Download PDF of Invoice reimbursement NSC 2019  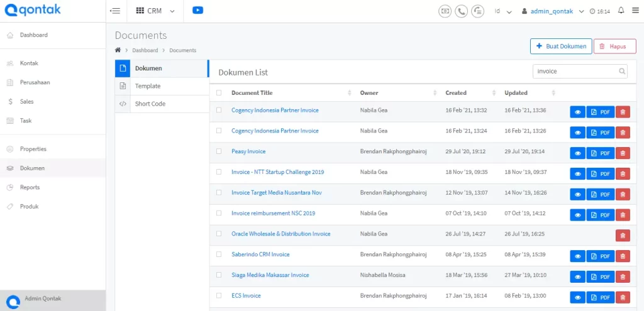point(601,215)
